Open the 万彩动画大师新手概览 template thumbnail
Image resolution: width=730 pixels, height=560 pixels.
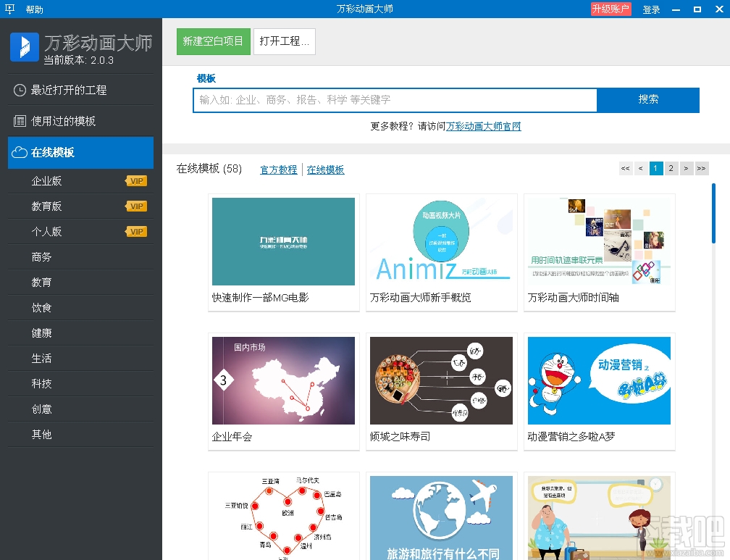tap(441, 241)
